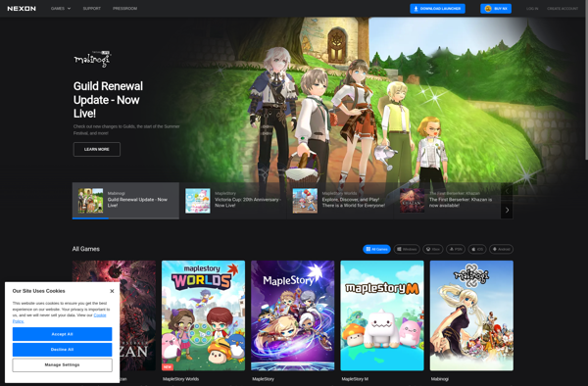This screenshot has width=588, height=386.
Task: Expand the Games dropdown menu
Action: click(61, 8)
